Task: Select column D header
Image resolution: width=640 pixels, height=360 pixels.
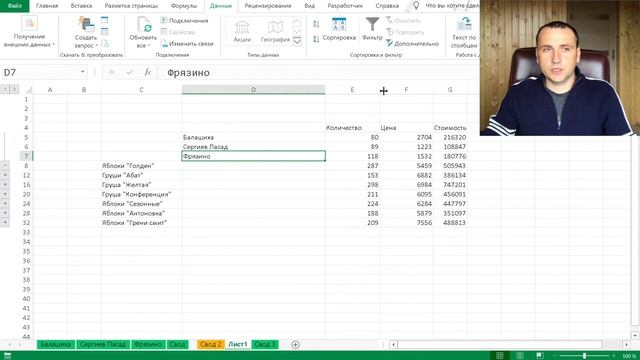Action: point(253,89)
